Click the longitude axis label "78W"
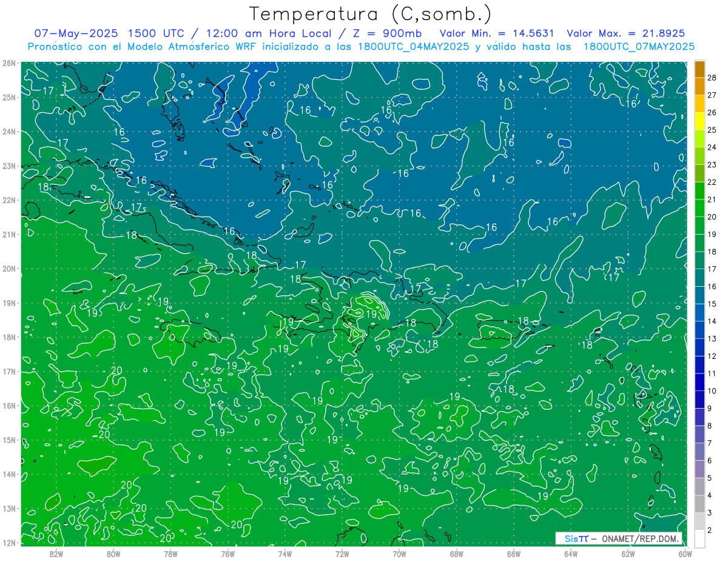This screenshot has height=562, width=728. point(171,554)
